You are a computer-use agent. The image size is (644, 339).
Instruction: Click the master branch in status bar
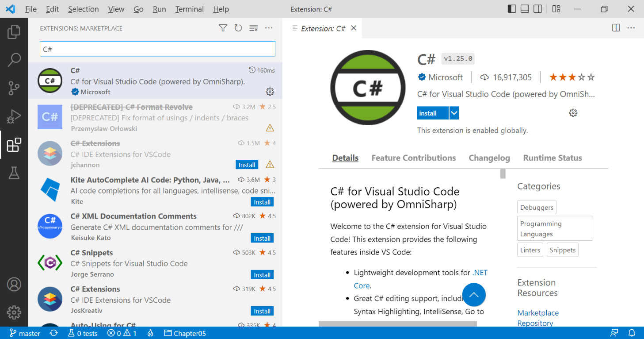tap(25, 333)
